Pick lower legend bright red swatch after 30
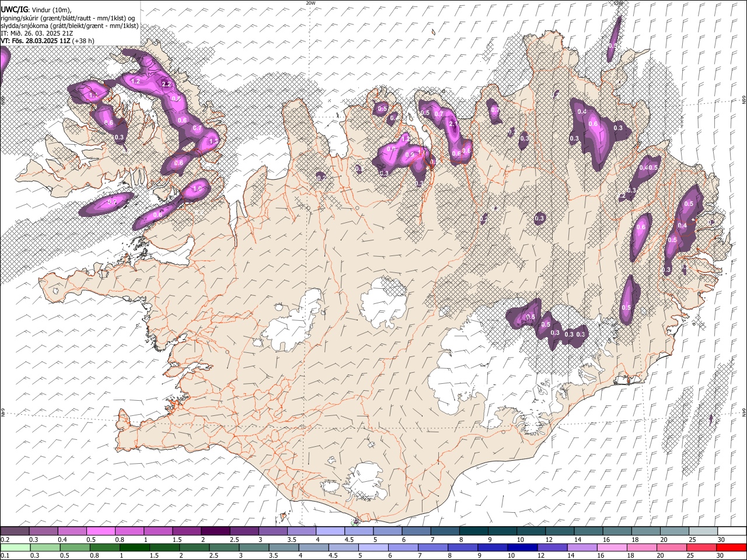The image size is (747, 560). coord(731,547)
